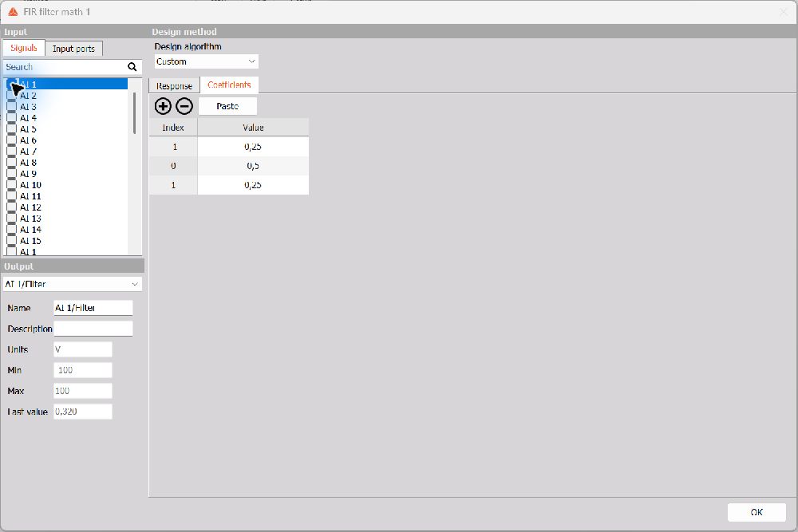The width and height of the screenshot is (798, 532).
Task: Toggle the AI 4 signal checkbox
Action: click(x=11, y=118)
